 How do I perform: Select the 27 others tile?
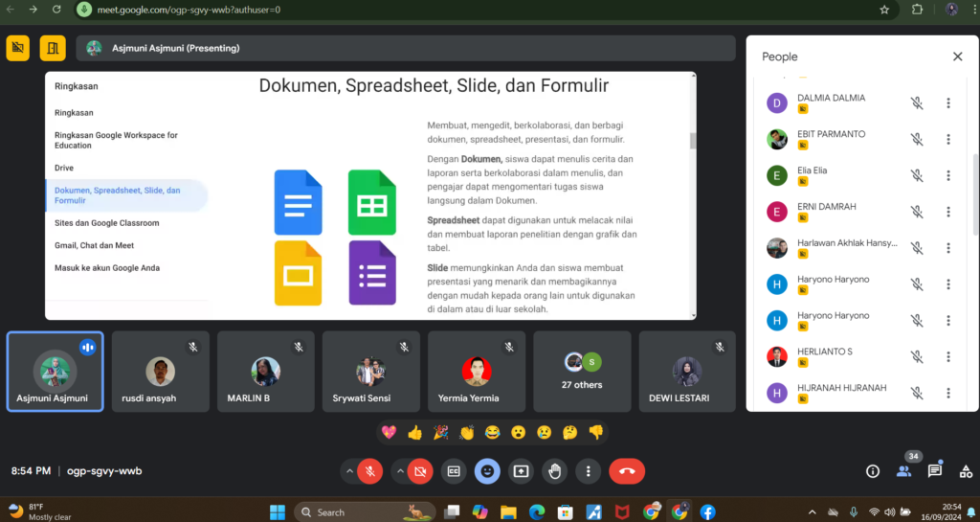[582, 372]
